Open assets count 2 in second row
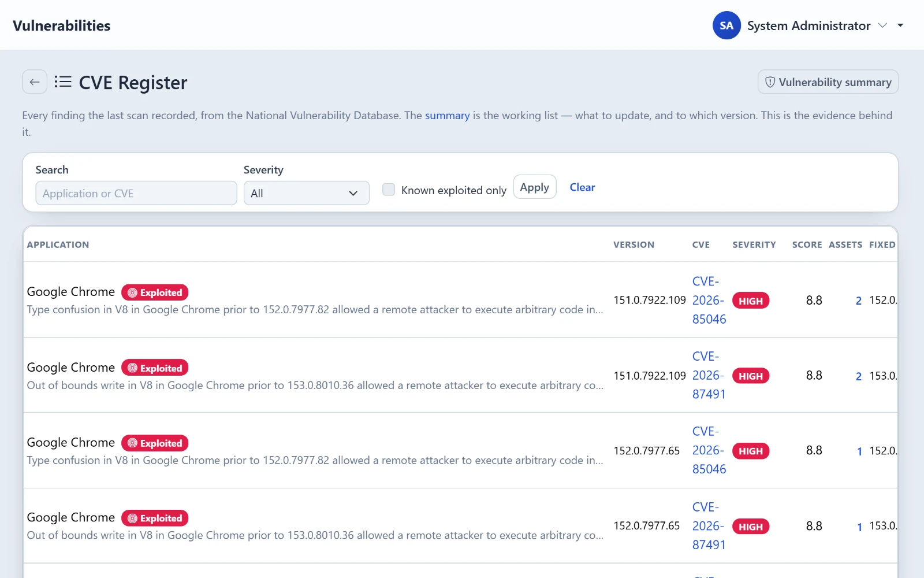Viewport: 924px width, 578px height. coord(859,376)
